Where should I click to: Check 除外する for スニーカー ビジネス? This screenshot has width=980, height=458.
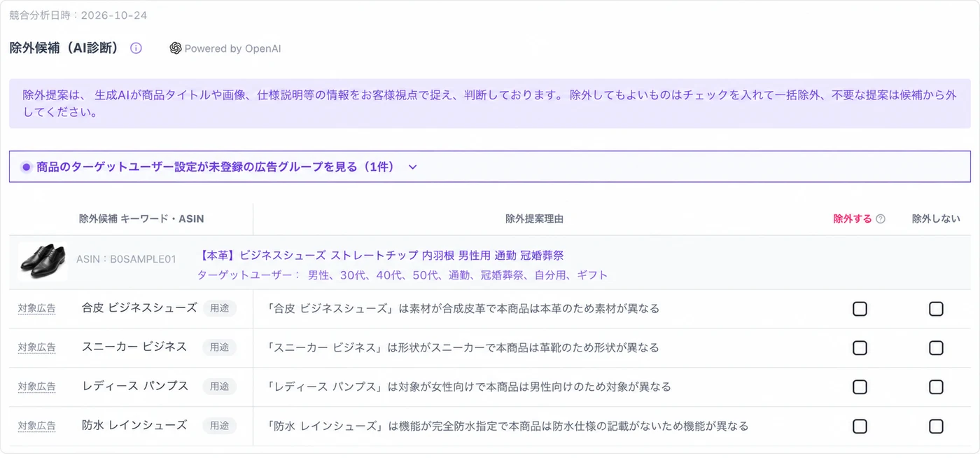point(860,348)
